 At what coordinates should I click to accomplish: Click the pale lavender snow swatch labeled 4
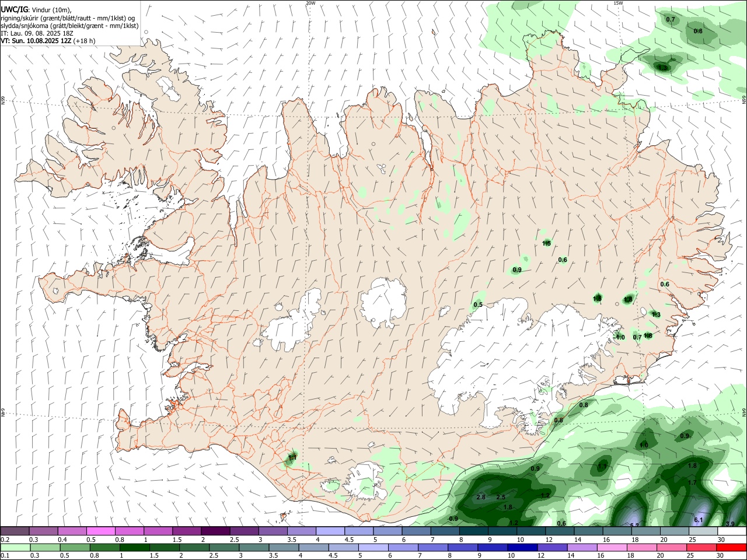click(x=330, y=531)
